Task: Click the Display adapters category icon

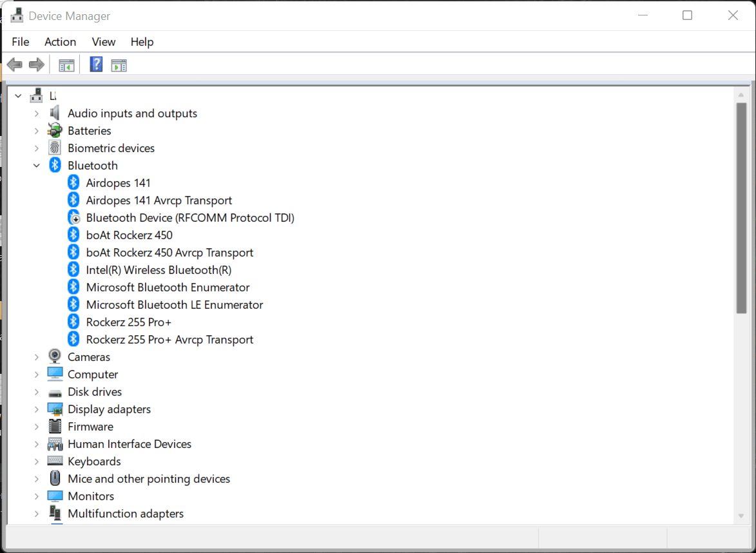Action: click(55, 409)
